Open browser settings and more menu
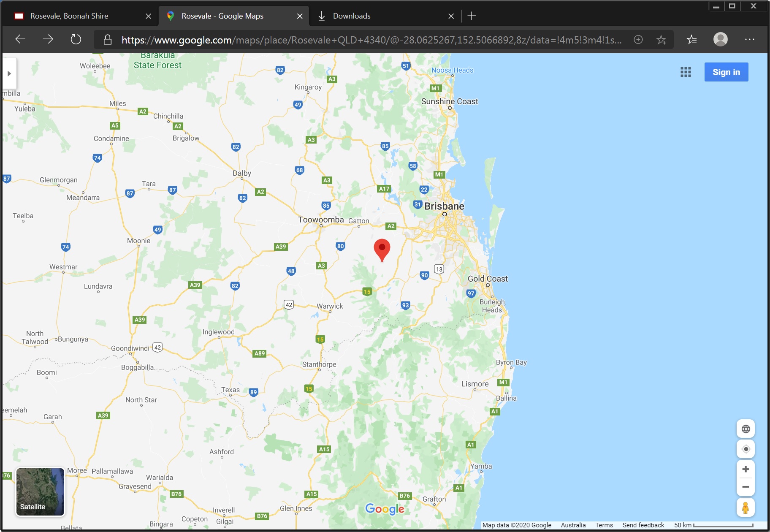Viewport: 770px width, 532px height. pos(749,40)
